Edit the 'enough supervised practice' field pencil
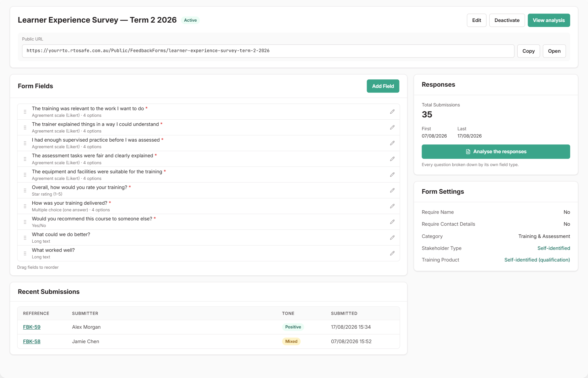 click(392, 143)
